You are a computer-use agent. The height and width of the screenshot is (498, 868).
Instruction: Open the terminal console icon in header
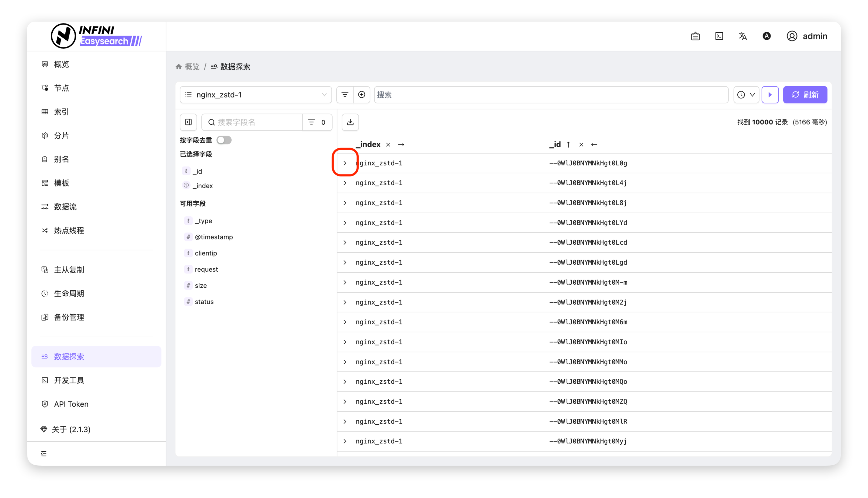[719, 36]
